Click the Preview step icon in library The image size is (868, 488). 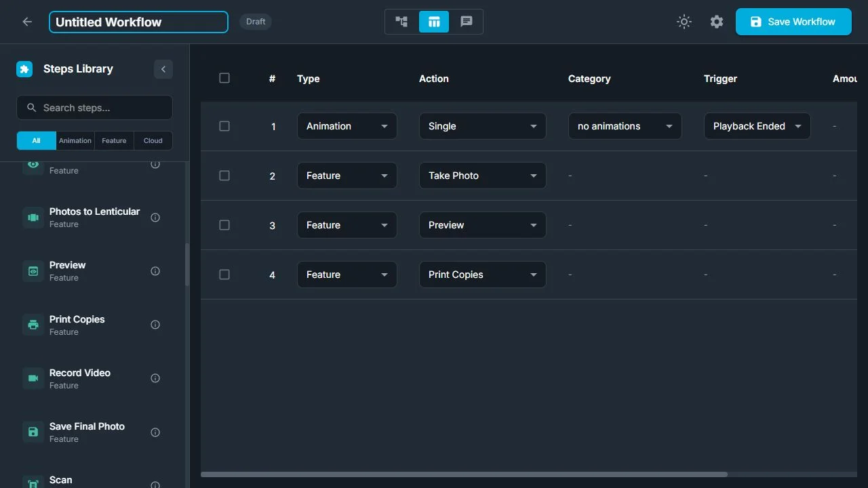[33, 271]
